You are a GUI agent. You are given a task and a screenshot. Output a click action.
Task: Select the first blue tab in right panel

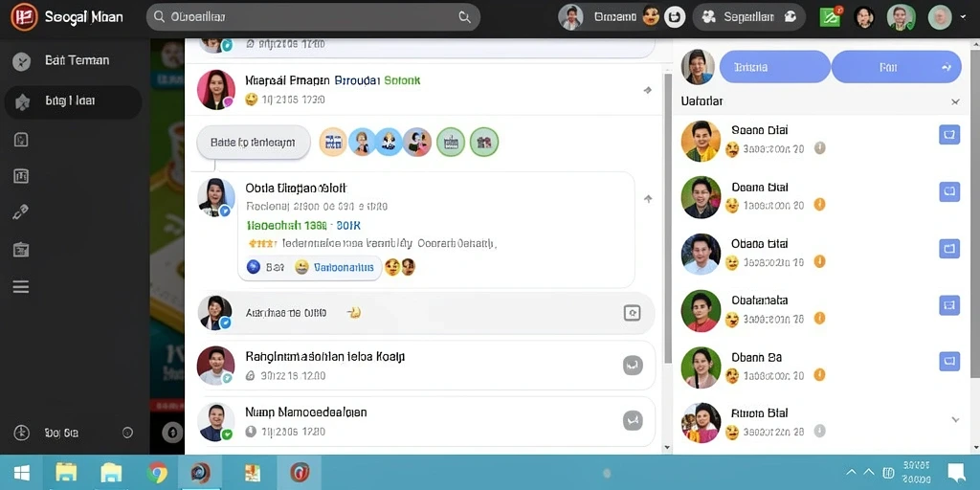[775, 67]
